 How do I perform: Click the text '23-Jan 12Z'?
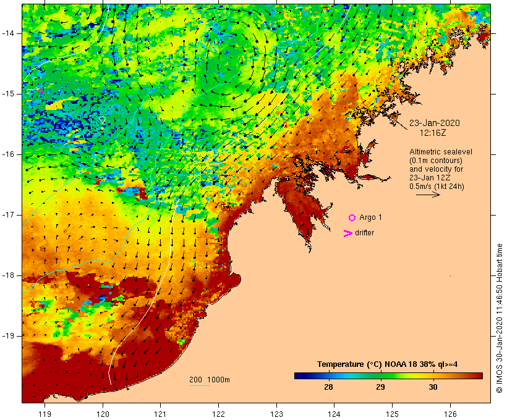(x=430, y=178)
